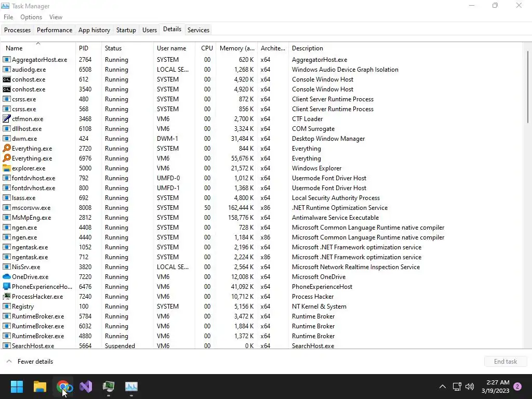This screenshot has height=399, width=532.
Task: Sort by the Name column header
Action: coord(37,48)
